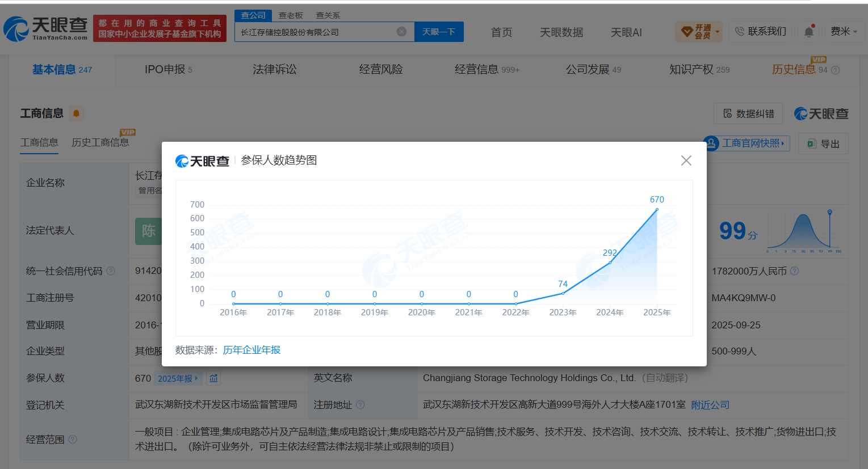Click the 2024年 data point labeled 292
This screenshot has height=469, width=868.
tap(610, 263)
